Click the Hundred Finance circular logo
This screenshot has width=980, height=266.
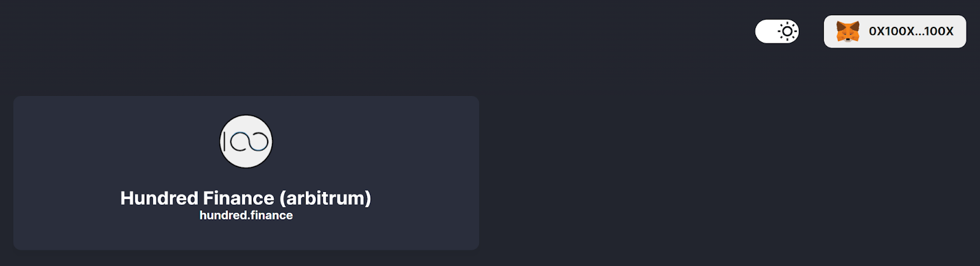coord(246,141)
